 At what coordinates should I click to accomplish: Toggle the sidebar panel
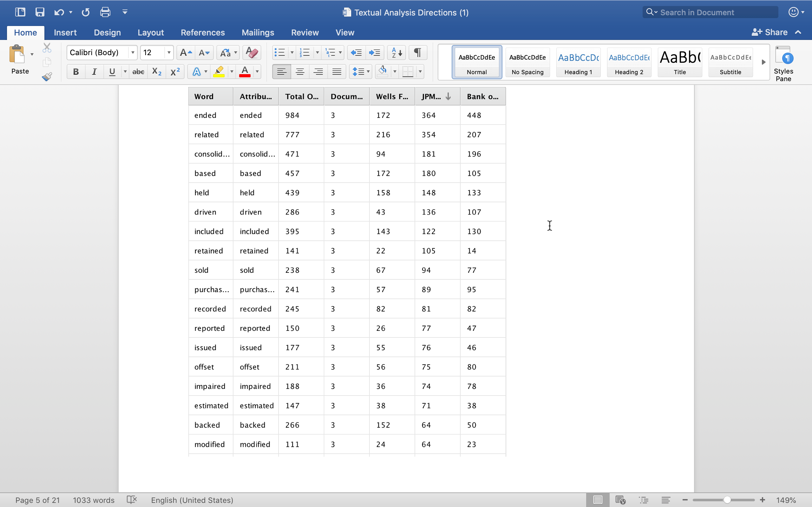20,12
